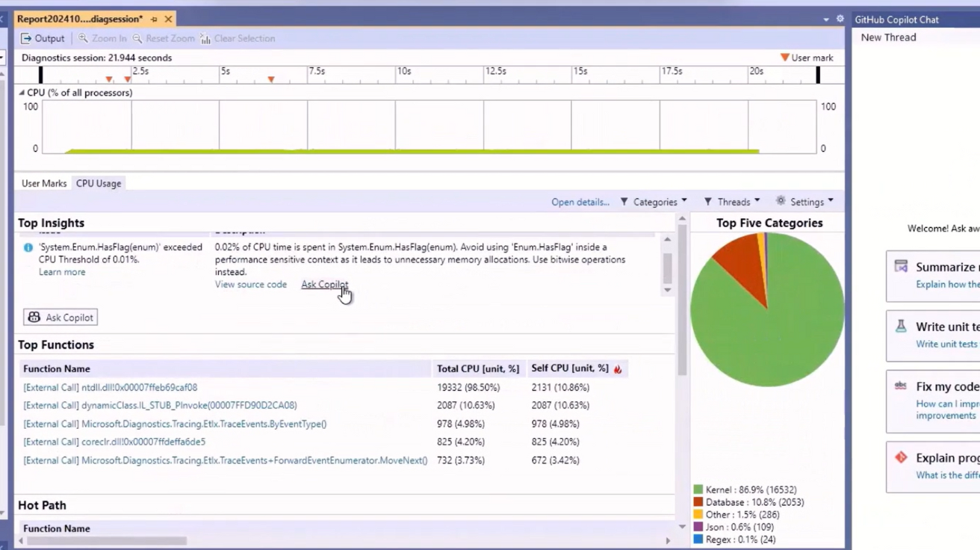Click the Top Insights scroll down arrow
Screen dimensions: 980x550
[x=667, y=290]
